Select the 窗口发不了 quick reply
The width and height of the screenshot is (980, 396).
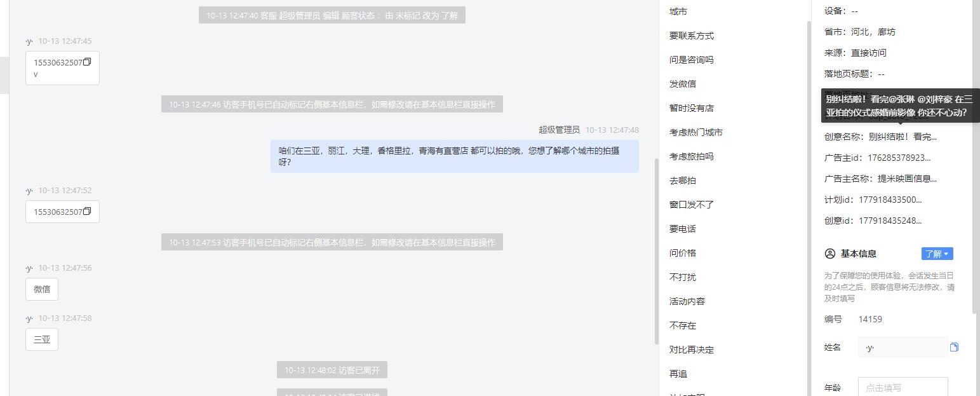[x=692, y=205]
